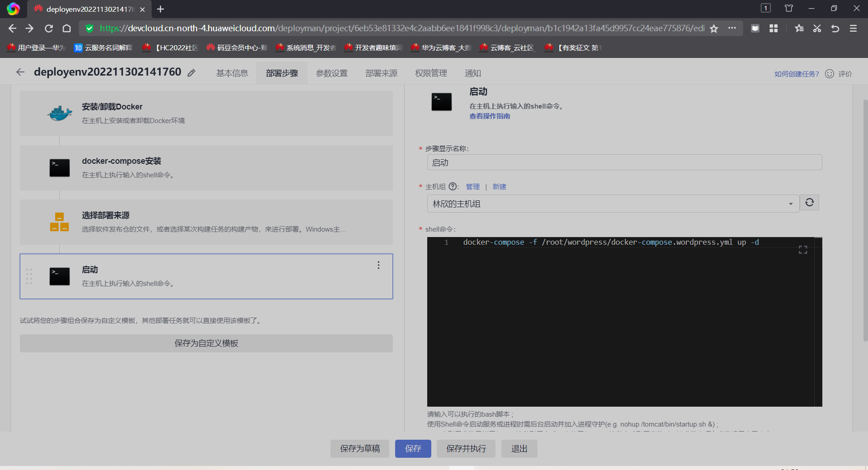Edit task name with pencil icon
Screen dimensions: 868x470
192,73
